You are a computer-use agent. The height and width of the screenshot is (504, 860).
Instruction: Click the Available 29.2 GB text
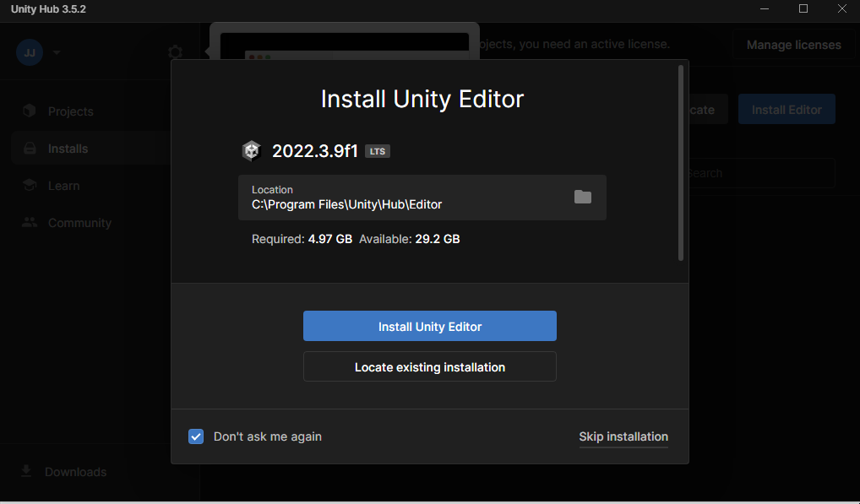[x=409, y=239]
